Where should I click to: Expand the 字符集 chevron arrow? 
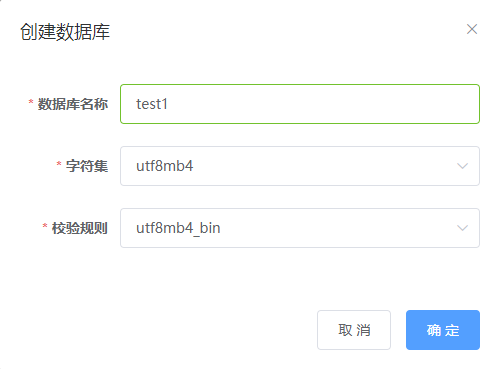click(462, 166)
